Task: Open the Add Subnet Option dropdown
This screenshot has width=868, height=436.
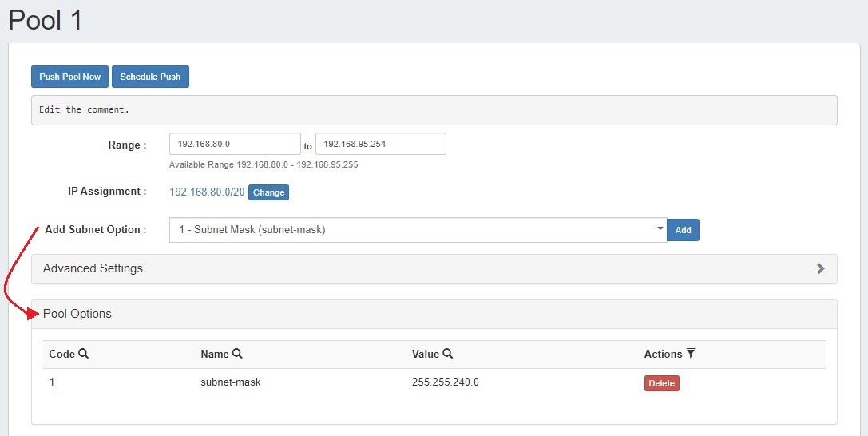Action: (418, 230)
